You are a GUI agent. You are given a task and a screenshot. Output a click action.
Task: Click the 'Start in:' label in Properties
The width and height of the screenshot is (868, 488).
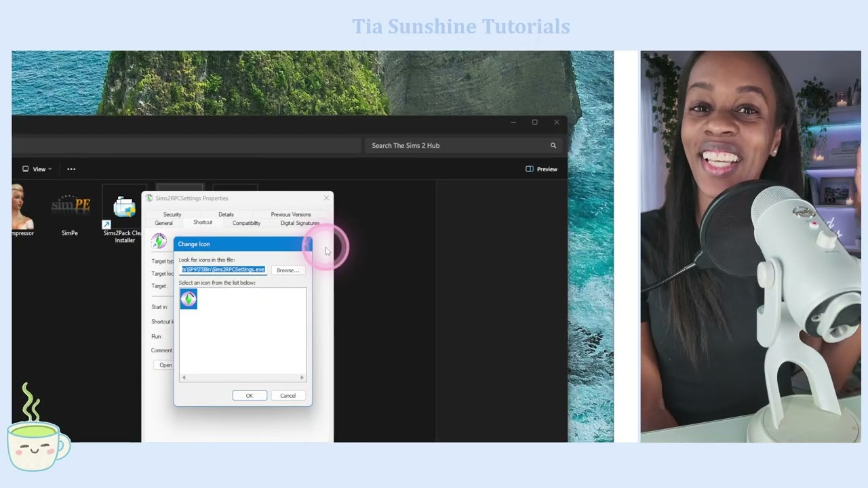(159, 307)
